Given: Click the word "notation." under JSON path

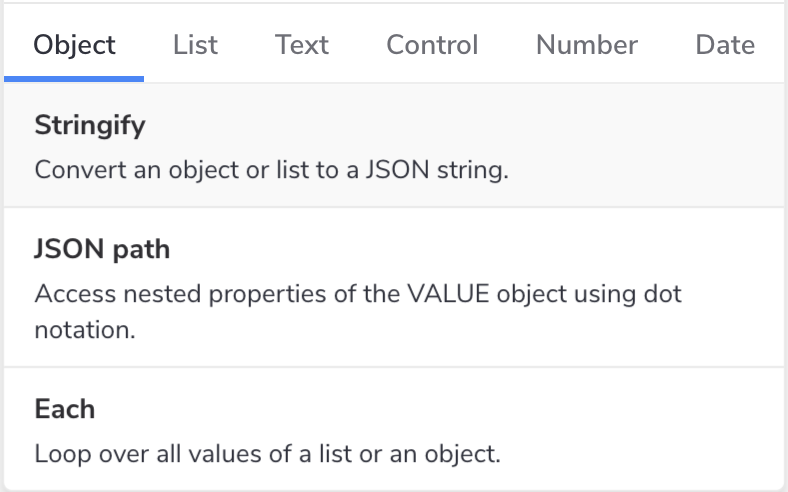Looking at the screenshot, I should point(84,330).
